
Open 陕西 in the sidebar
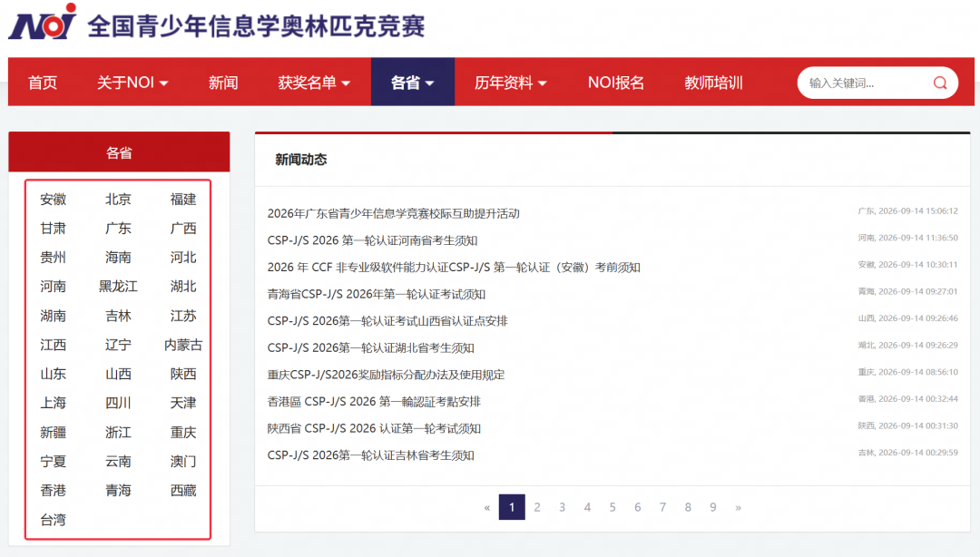coord(183,374)
